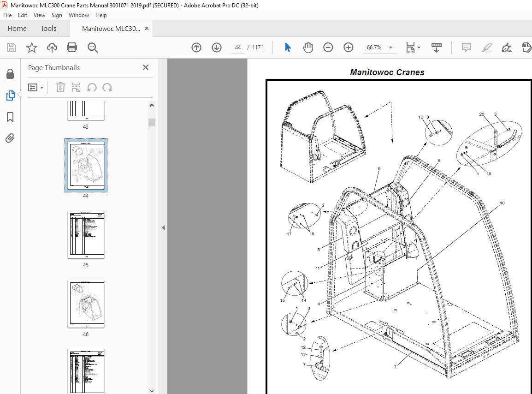Click the upload to cloud icon
This screenshot has height=394, width=532.
(52, 48)
